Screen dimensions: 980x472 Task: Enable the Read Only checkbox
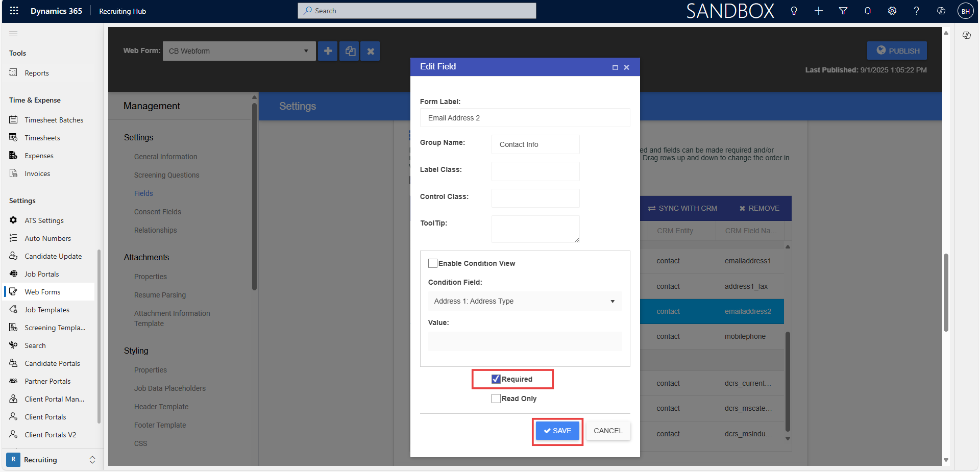coord(496,399)
